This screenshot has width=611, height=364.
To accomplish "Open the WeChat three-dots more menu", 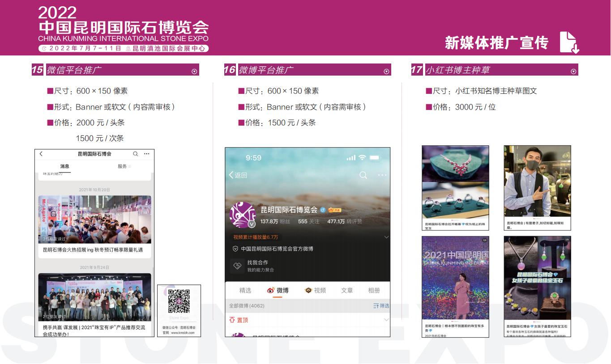I will 146,154.
